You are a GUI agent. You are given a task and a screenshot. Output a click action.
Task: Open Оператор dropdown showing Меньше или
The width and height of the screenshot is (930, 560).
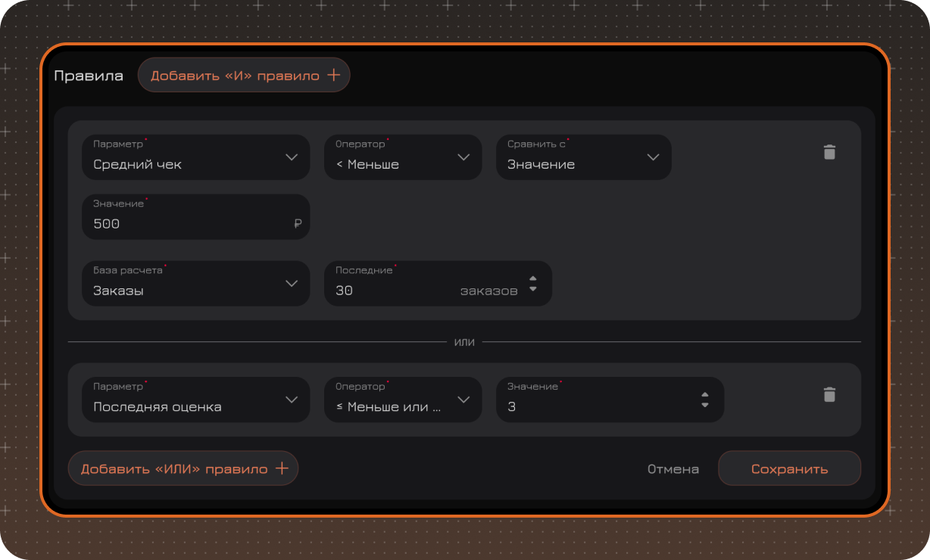[403, 400]
